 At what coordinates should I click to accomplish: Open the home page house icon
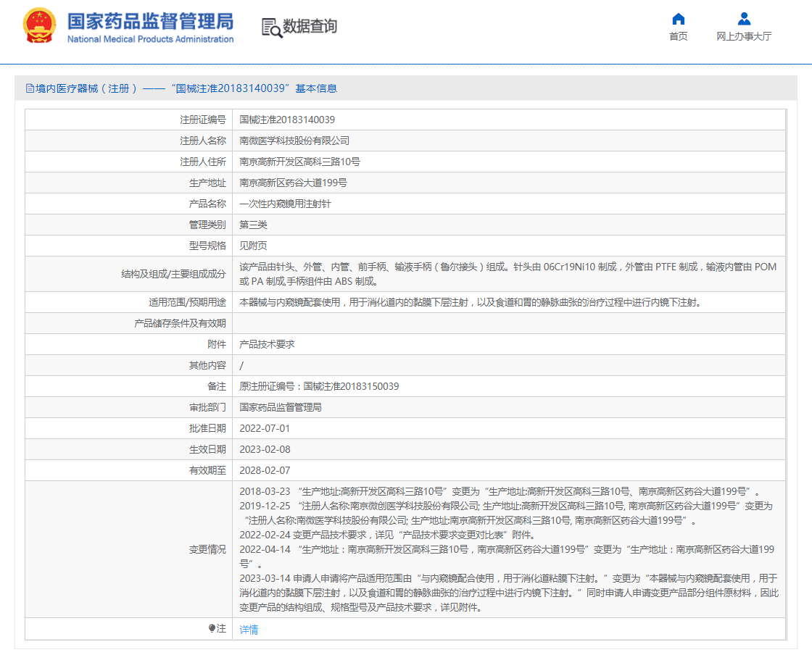coord(678,19)
